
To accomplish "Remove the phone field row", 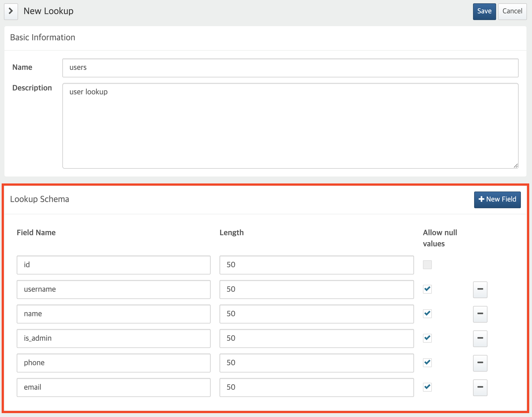I will click(x=480, y=363).
